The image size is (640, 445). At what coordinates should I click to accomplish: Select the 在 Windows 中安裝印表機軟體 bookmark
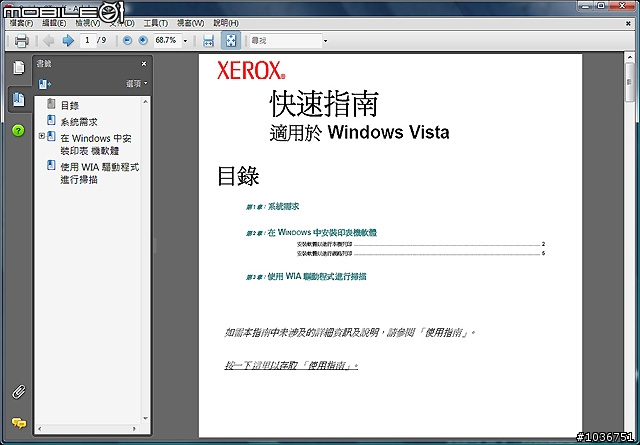pyautogui.click(x=96, y=145)
